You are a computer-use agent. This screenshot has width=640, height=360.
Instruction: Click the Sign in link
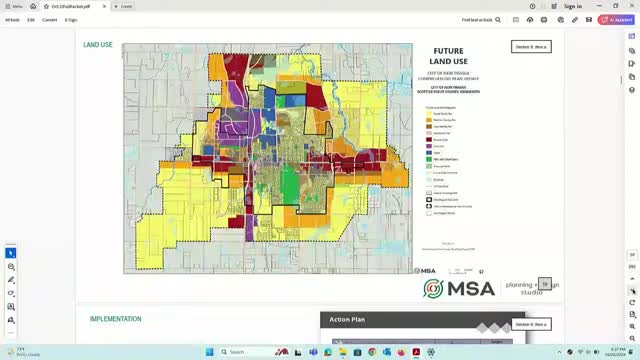(x=573, y=7)
